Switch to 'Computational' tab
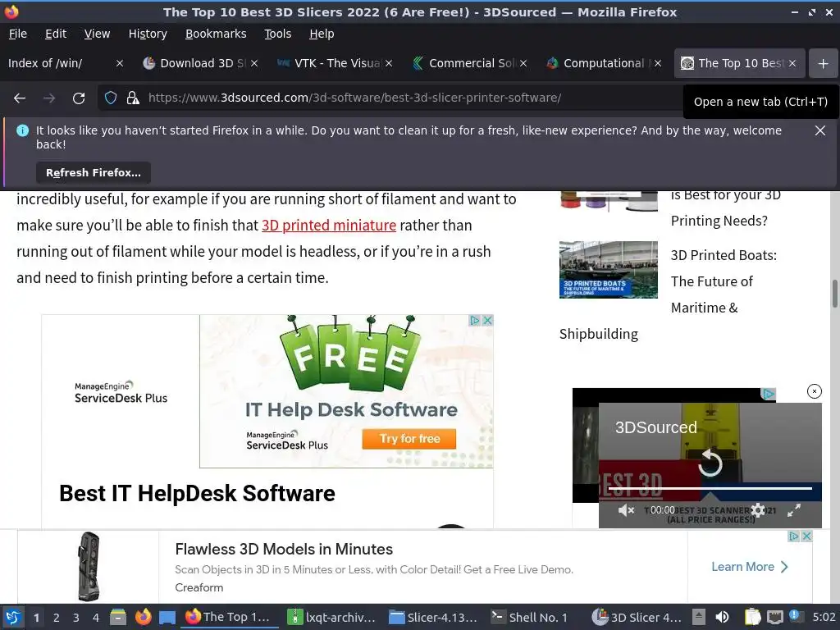Screen dimensions: 840x630 [600, 63]
